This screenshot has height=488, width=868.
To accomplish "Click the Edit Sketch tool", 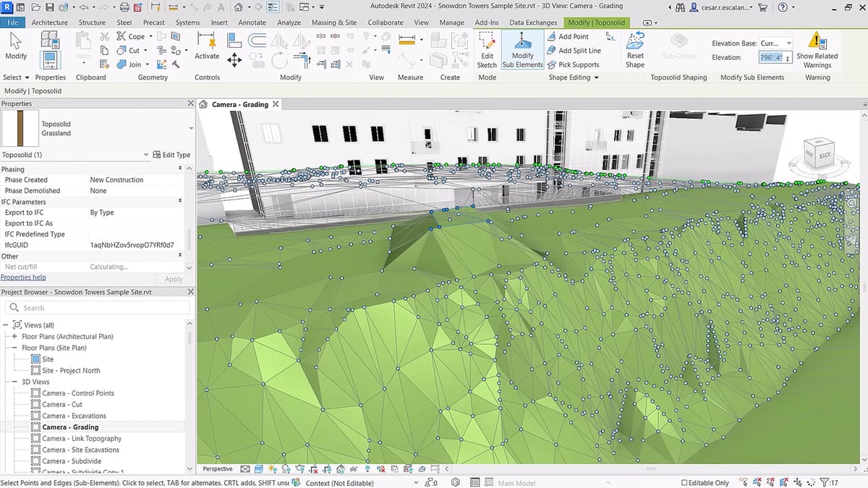I will coord(487,49).
